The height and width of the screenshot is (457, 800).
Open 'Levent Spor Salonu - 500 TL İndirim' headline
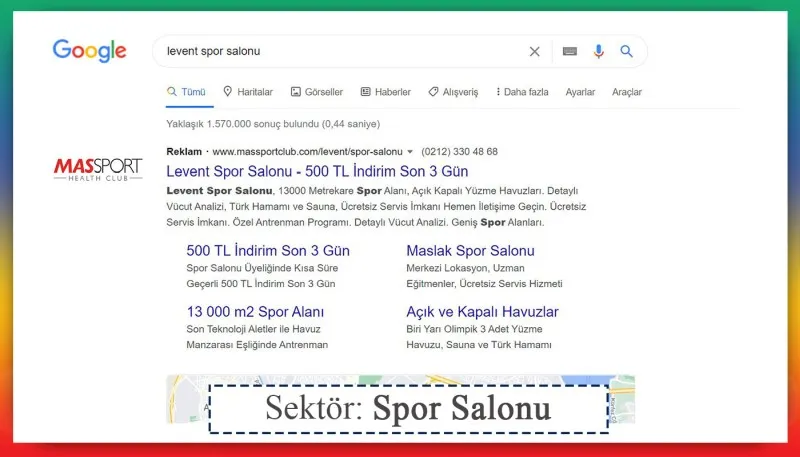click(x=317, y=171)
